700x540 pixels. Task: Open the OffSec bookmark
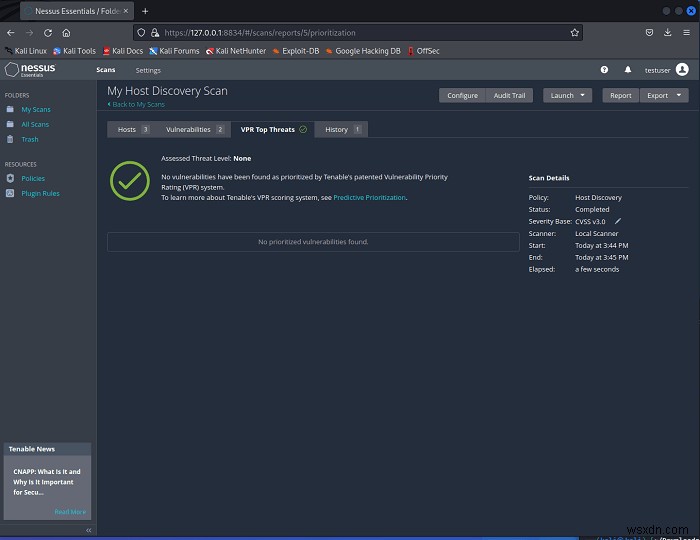click(423, 51)
